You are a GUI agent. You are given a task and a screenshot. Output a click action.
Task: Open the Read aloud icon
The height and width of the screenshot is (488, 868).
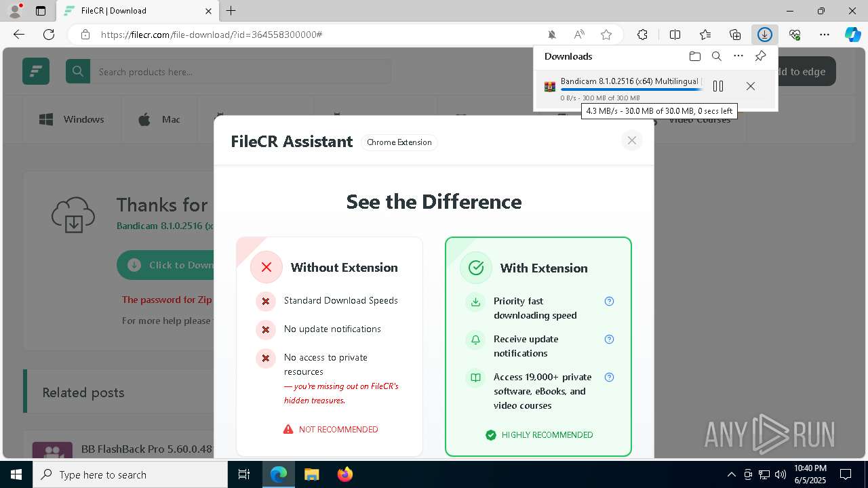click(x=579, y=35)
